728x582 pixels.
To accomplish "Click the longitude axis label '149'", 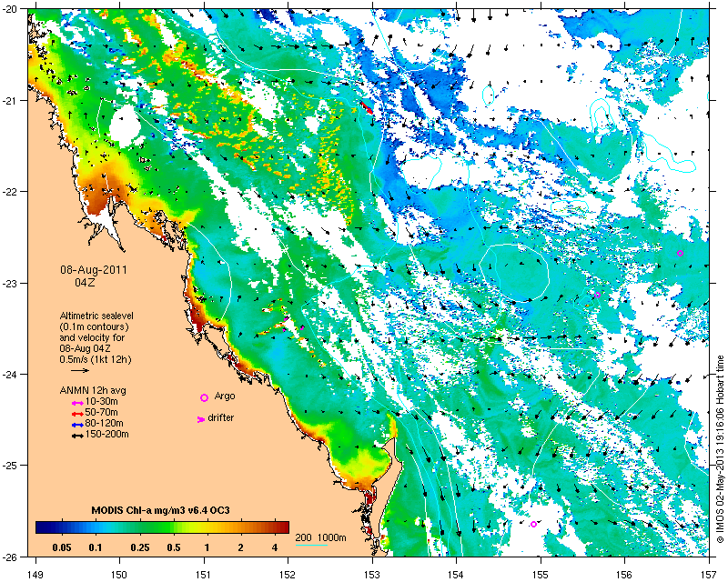I will (35, 574).
